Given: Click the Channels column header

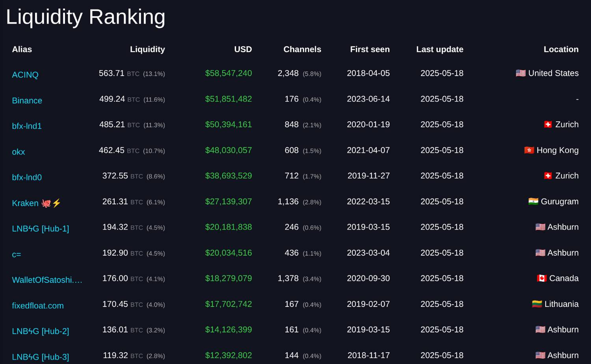Looking at the screenshot, I should [302, 49].
